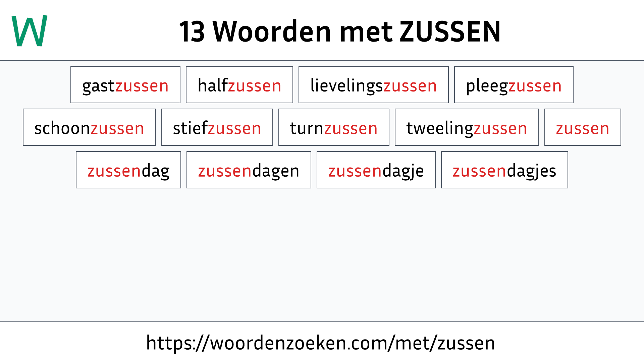The width and height of the screenshot is (644, 362).
Task: Click the word 'gastzussen'
Action: pyautogui.click(x=125, y=85)
